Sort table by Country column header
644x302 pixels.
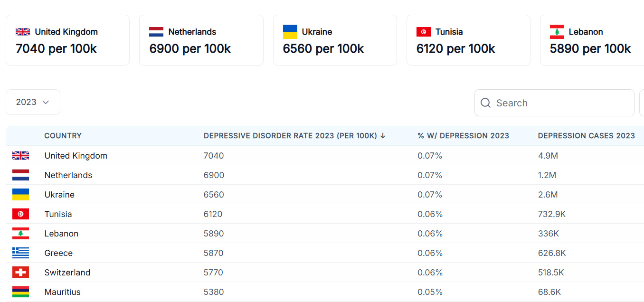[x=63, y=136]
